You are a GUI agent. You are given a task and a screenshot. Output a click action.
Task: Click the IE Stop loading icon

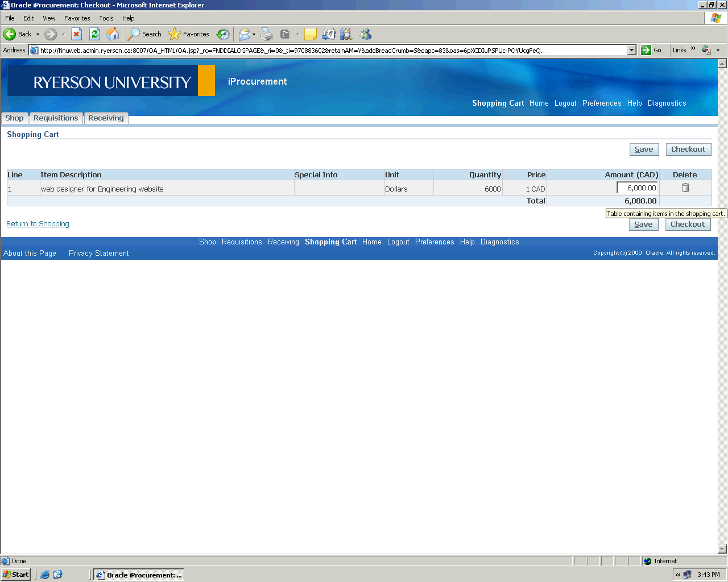coord(77,34)
